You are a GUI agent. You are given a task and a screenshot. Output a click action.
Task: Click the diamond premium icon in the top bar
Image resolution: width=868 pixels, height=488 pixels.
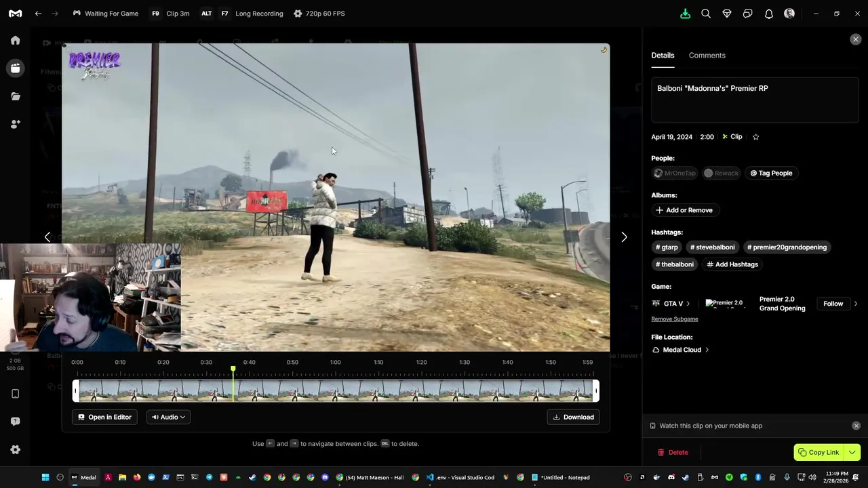point(727,14)
